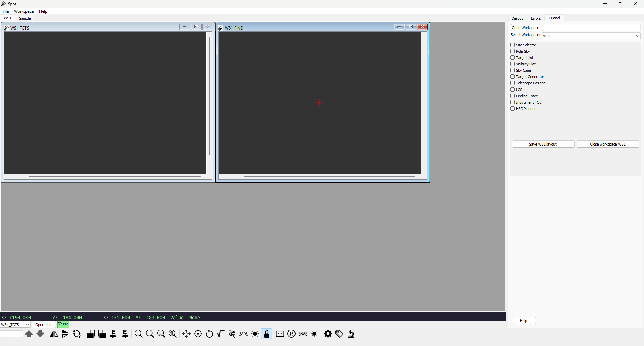Zoom out with magnifier minus icon
The height and width of the screenshot is (346, 644).
[x=150, y=334]
